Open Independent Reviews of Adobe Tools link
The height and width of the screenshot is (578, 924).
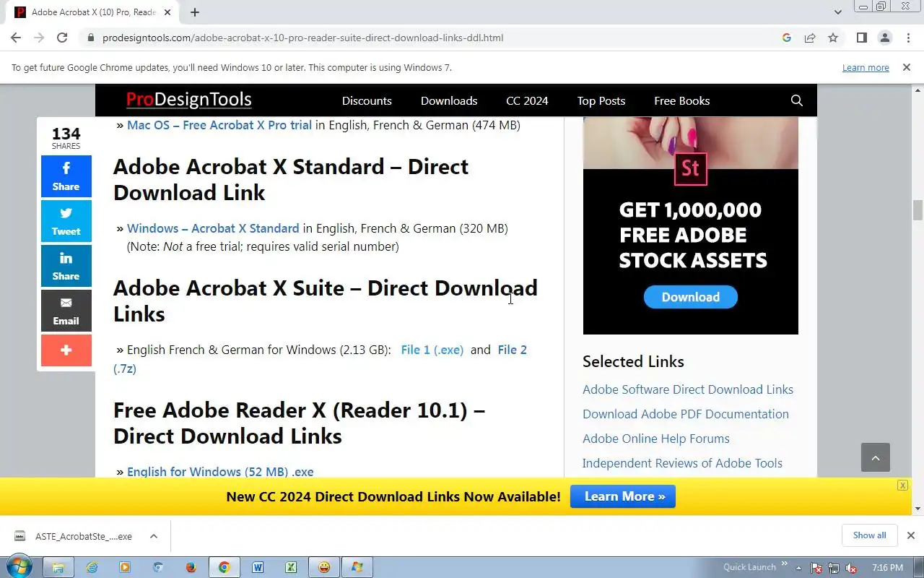pos(682,463)
